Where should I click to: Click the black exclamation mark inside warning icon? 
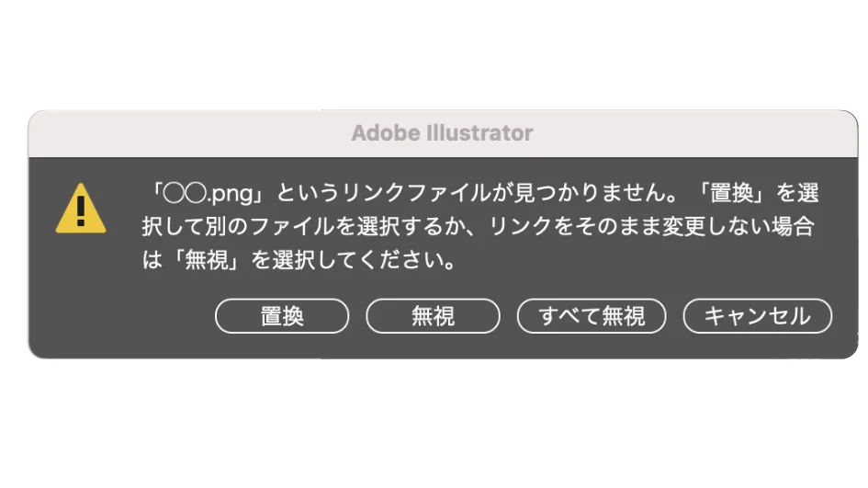coord(81,211)
